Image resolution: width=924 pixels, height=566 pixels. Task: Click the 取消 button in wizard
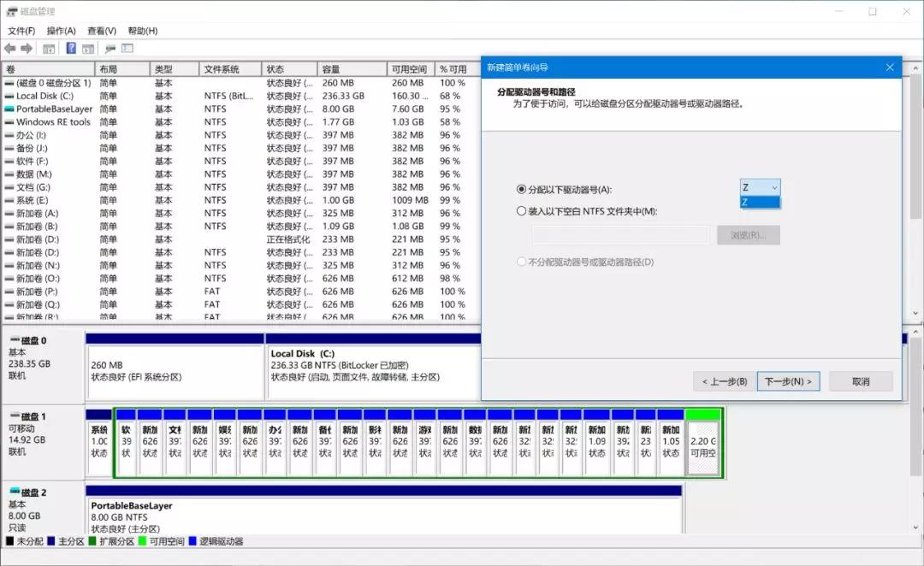[x=861, y=381]
